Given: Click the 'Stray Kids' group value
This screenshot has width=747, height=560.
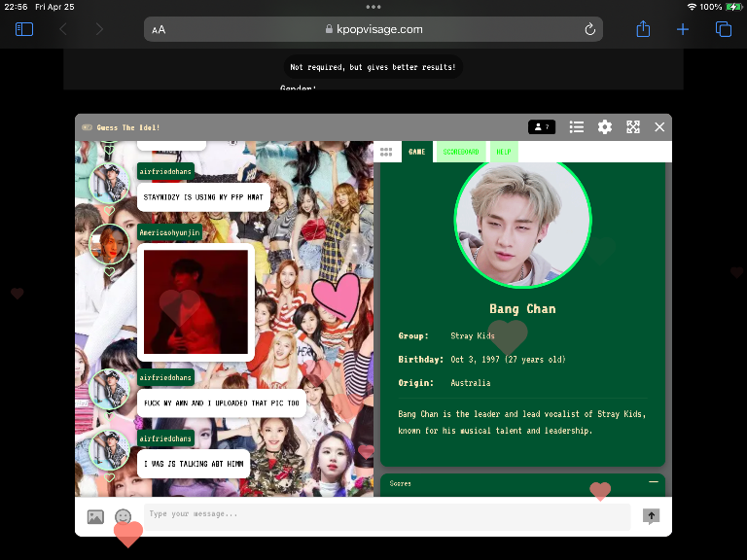Looking at the screenshot, I should (x=473, y=335).
